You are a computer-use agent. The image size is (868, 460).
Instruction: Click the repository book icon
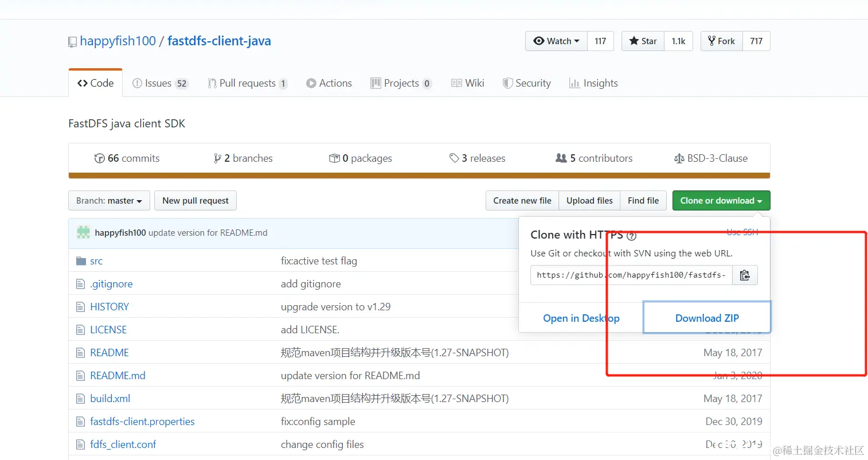coord(72,42)
